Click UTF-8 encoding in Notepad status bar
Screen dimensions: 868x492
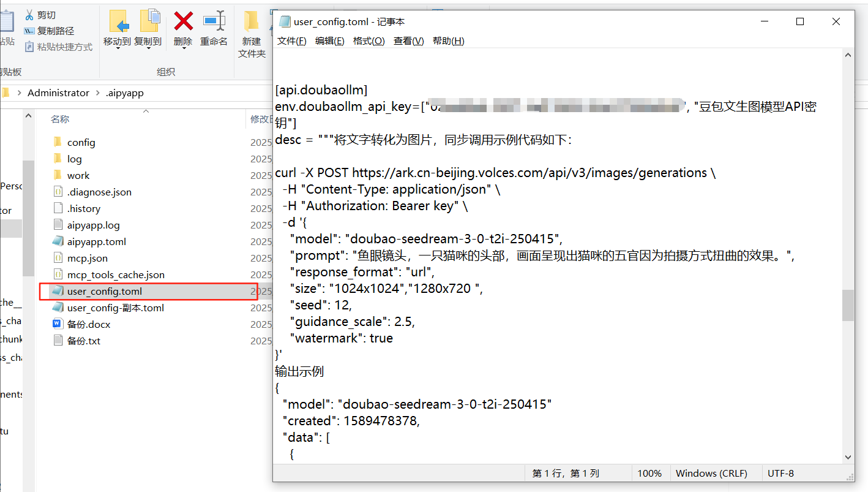coord(781,473)
